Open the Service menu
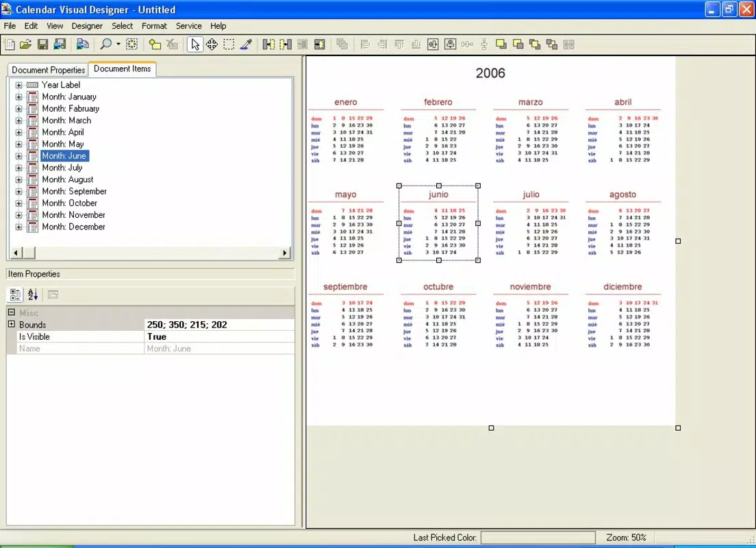The height and width of the screenshot is (548, 756). click(188, 25)
